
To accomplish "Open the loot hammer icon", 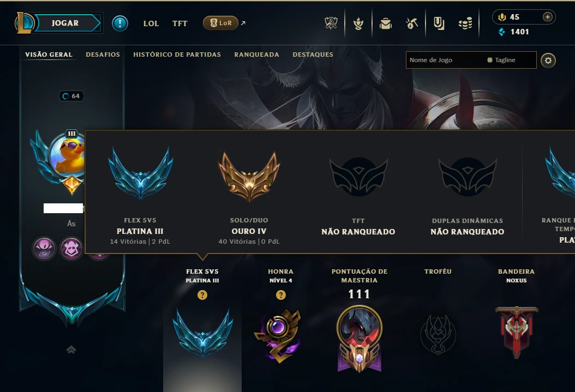I will (412, 23).
